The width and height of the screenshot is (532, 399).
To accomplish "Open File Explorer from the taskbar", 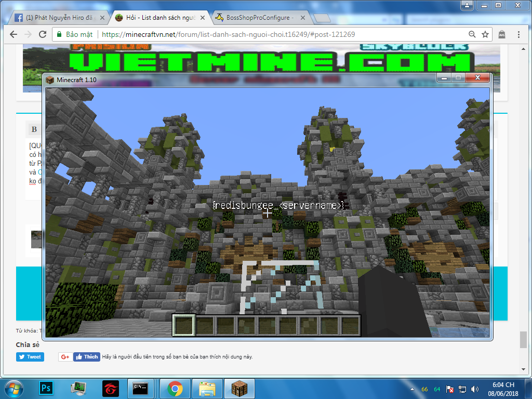I will click(x=207, y=389).
